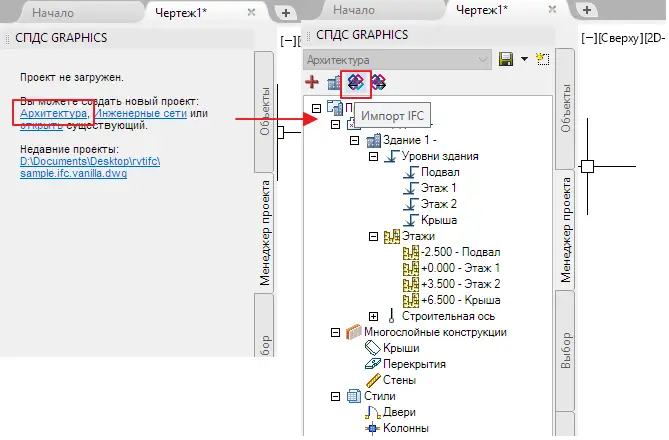Click the dotted grip of right СПДС GRAPHICS panel
The width and height of the screenshot is (669, 440).
pos(308,36)
